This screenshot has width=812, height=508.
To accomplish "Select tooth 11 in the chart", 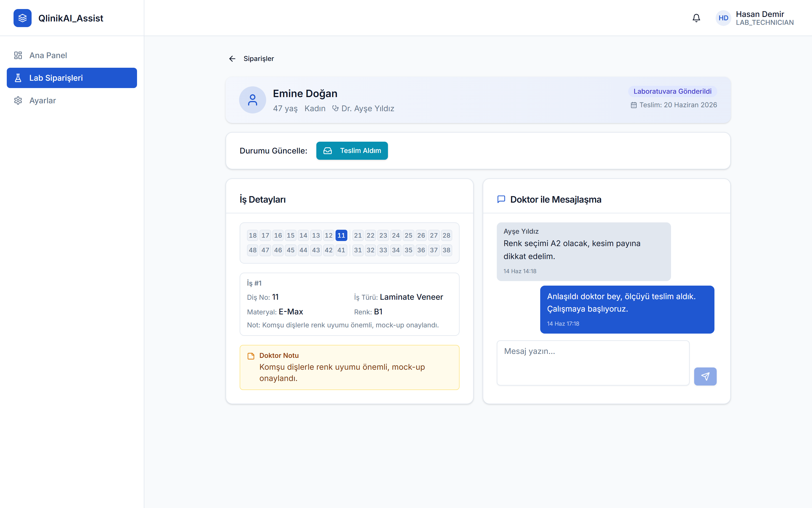I will point(341,236).
